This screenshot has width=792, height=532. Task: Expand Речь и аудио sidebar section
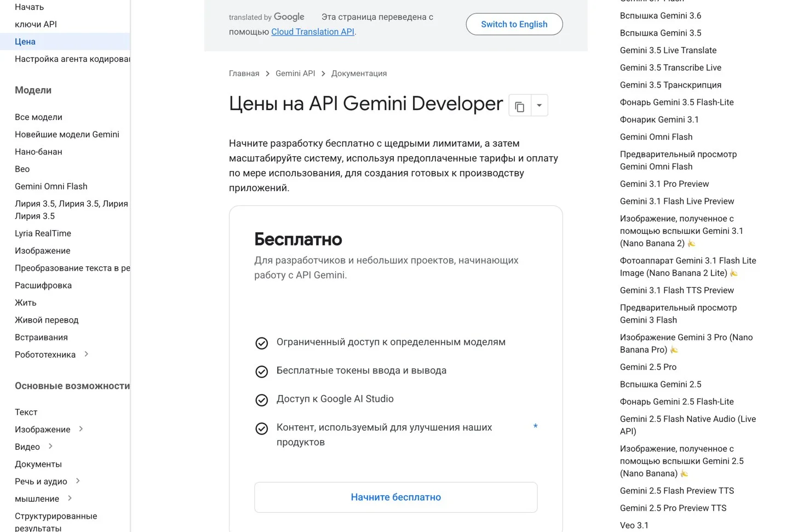[78, 480]
